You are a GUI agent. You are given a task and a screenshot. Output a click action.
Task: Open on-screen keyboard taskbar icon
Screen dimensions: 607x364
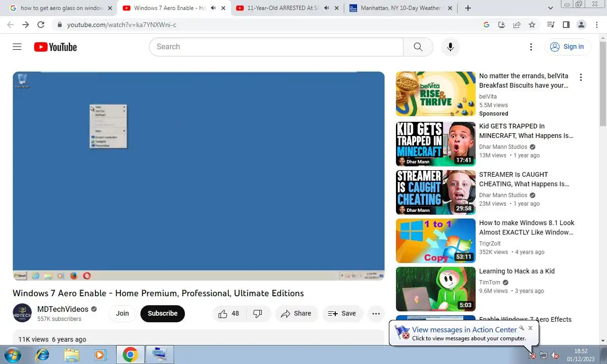pos(160,355)
